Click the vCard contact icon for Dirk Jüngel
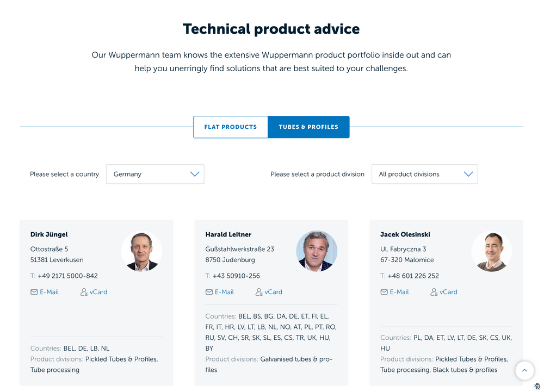Viewport: 544px width, 392px height. pos(82,292)
